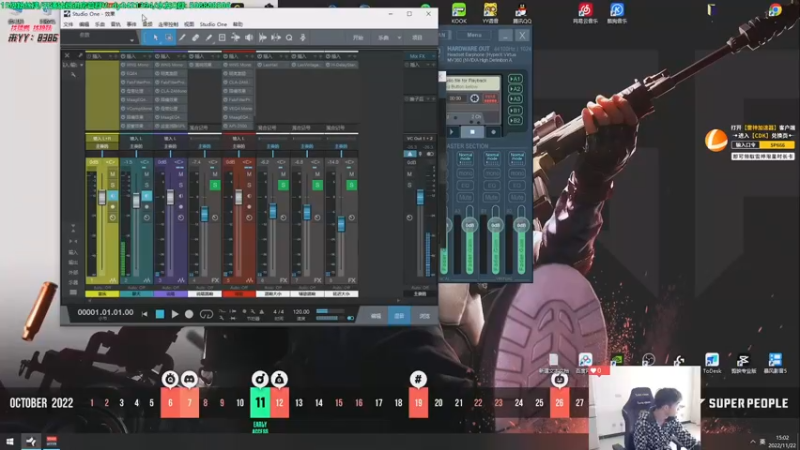Click the 120.00 tempo field

click(301, 311)
